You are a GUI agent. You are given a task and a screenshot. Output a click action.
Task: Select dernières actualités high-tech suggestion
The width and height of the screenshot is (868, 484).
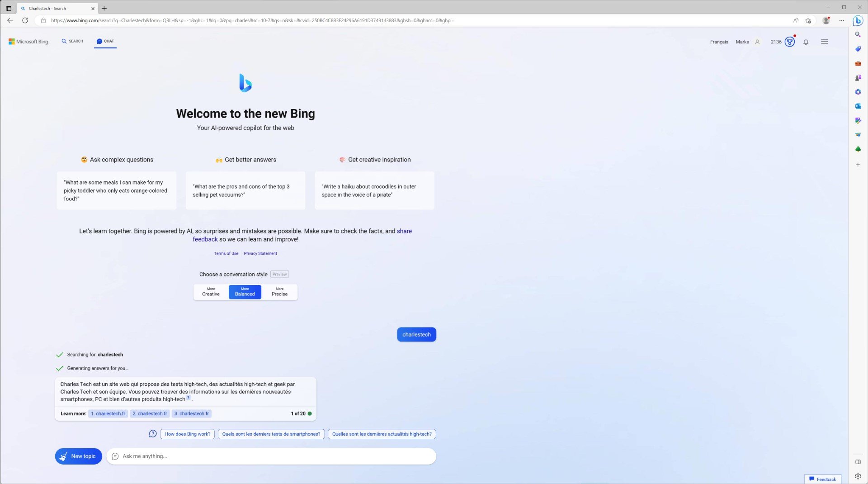tap(382, 434)
